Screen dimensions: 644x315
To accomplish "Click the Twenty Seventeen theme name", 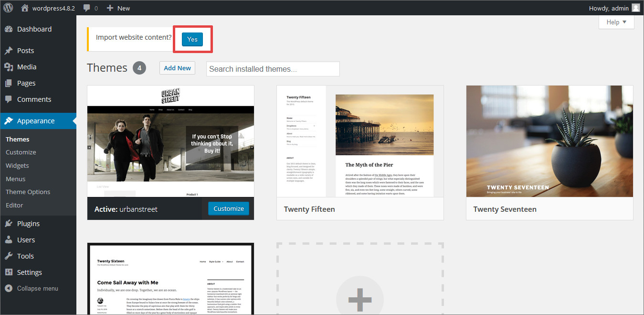I will [x=505, y=209].
